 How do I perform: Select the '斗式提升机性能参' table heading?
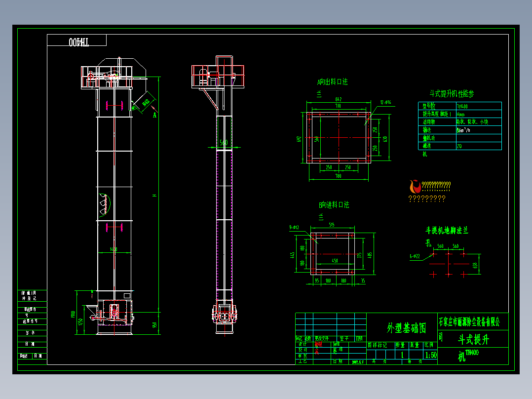click(452, 94)
